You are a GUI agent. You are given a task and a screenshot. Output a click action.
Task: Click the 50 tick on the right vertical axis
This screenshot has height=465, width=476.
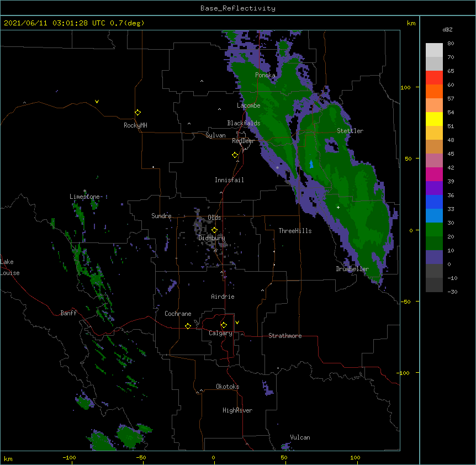[x=408, y=158]
